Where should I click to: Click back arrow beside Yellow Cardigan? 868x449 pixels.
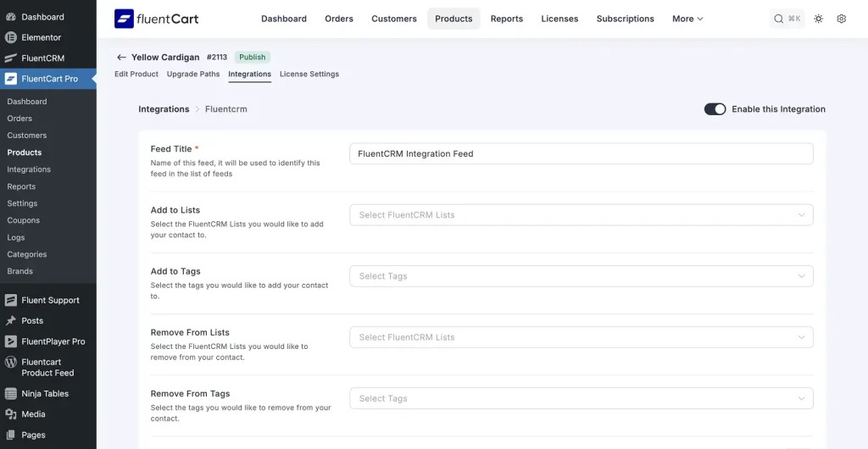(121, 57)
